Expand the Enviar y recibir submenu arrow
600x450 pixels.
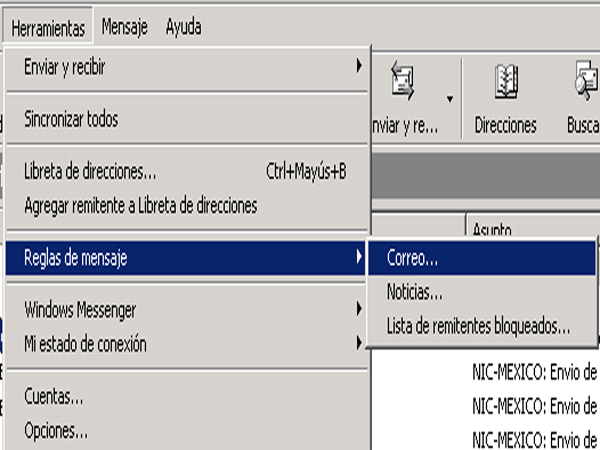[x=359, y=66]
